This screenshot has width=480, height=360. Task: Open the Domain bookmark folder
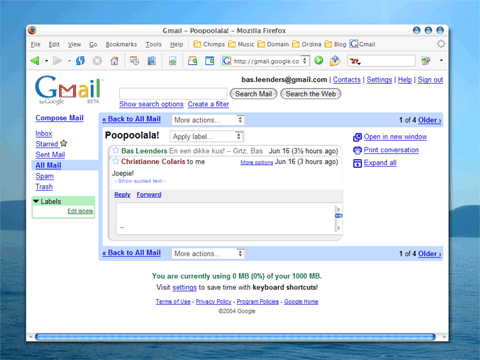point(273,44)
